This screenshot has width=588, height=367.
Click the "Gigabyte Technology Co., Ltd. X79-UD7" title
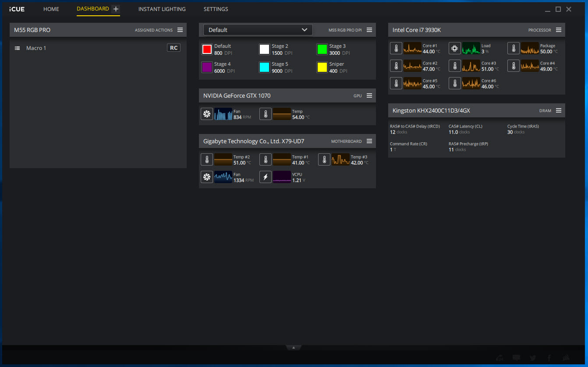[254, 141]
